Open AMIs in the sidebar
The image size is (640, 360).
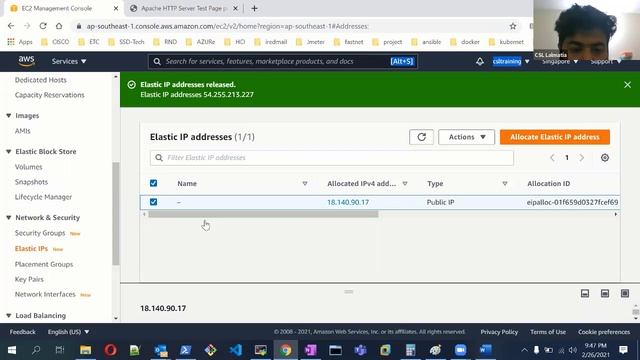coord(22,131)
